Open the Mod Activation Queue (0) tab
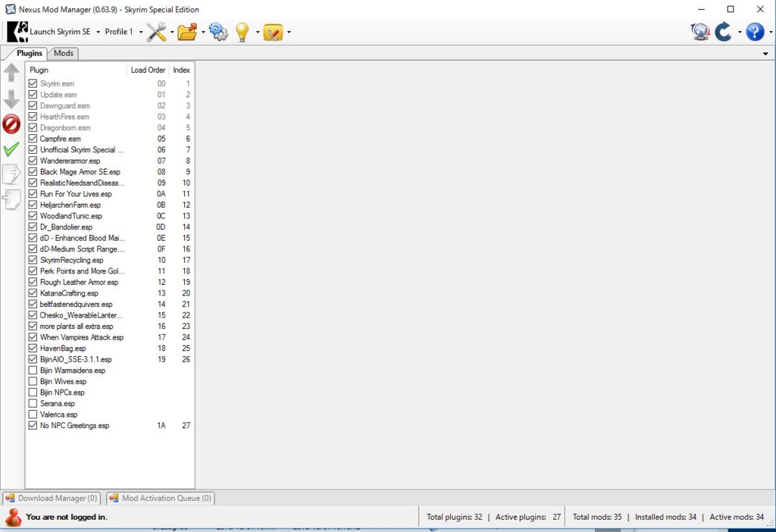 pos(161,499)
